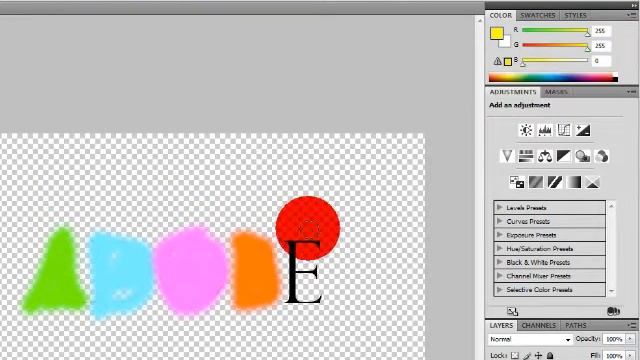Add a Gradient Map adjustment
Viewport: 640px width, 360px height.
tap(574, 182)
